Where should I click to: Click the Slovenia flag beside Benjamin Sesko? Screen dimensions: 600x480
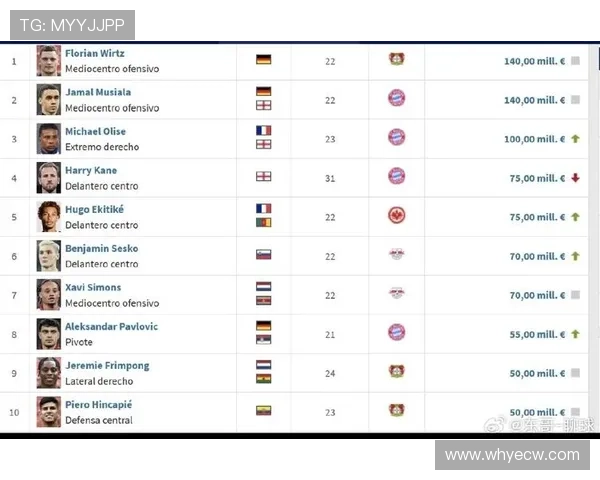pos(263,255)
